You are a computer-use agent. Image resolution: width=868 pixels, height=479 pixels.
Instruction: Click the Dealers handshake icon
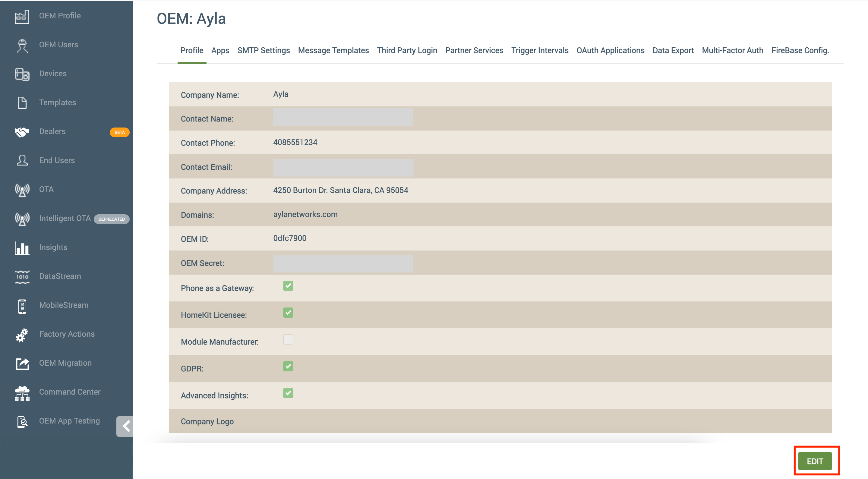22,132
